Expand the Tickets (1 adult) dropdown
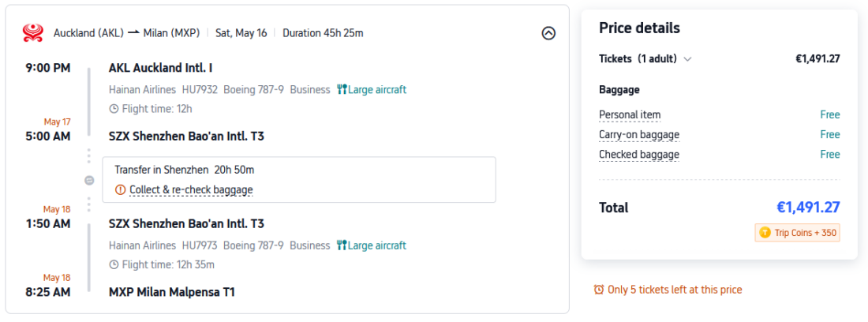 click(x=687, y=58)
